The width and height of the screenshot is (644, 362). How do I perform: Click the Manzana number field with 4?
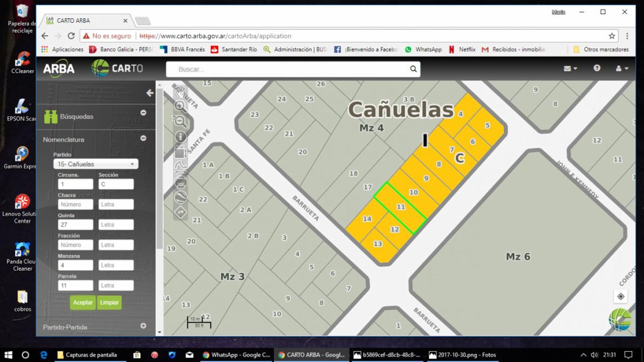pyautogui.click(x=75, y=265)
